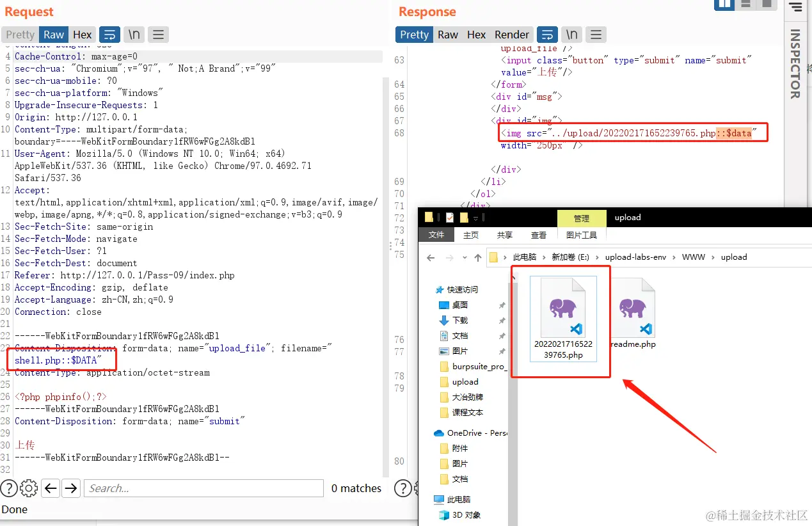The height and width of the screenshot is (526, 812).
Task: Open the Response panel hamburger options menu
Action: pos(596,35)
